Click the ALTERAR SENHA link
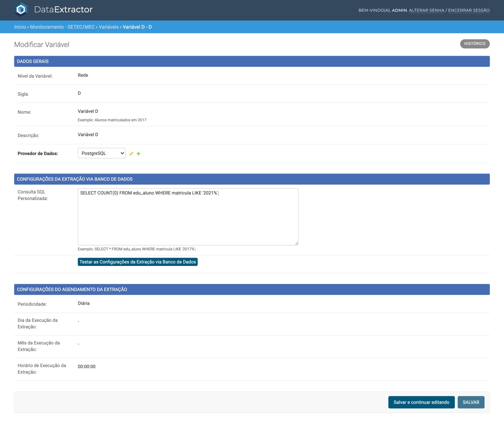Viewport: 504px width, 434px height. click(x=427, y=10)
